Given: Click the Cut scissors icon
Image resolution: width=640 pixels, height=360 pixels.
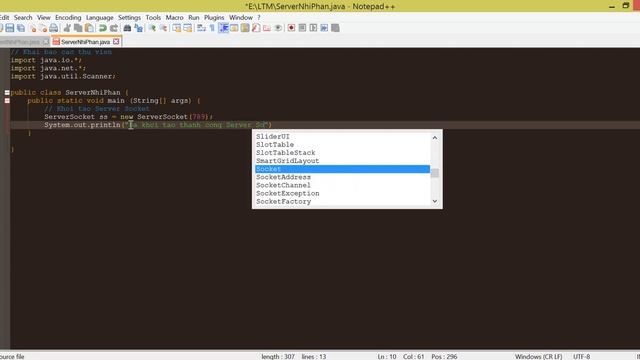Looking at the screenshot, I should pos(67,28).
